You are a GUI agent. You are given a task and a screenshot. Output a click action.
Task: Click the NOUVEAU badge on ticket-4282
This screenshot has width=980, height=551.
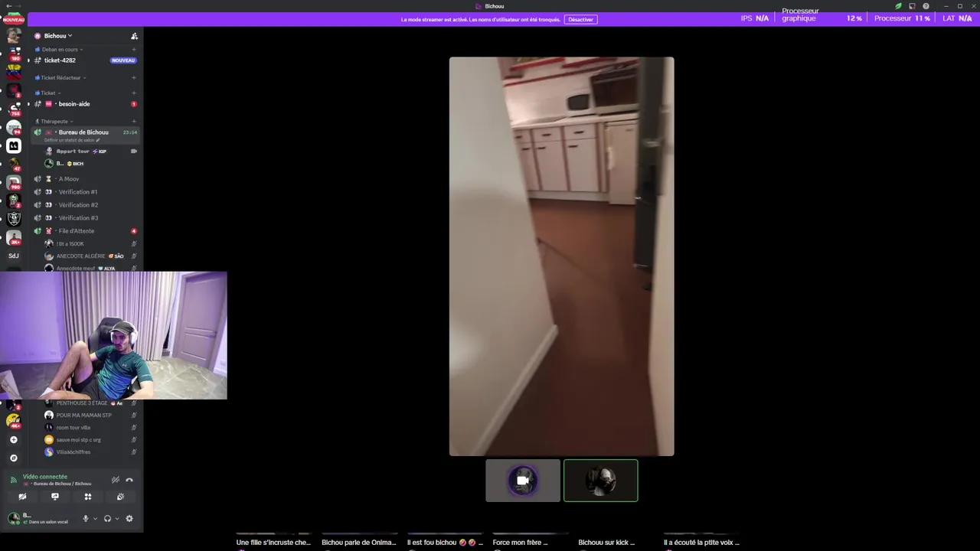123,60
